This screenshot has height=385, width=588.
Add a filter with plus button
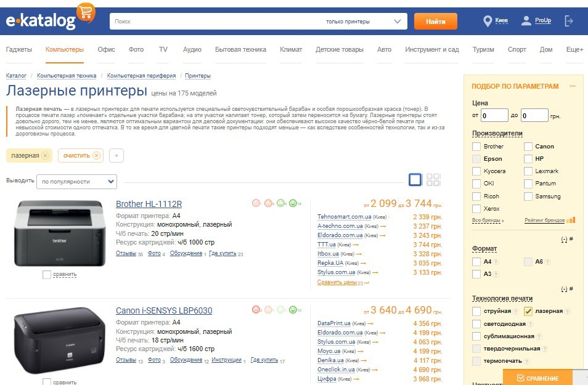[116, 156]
